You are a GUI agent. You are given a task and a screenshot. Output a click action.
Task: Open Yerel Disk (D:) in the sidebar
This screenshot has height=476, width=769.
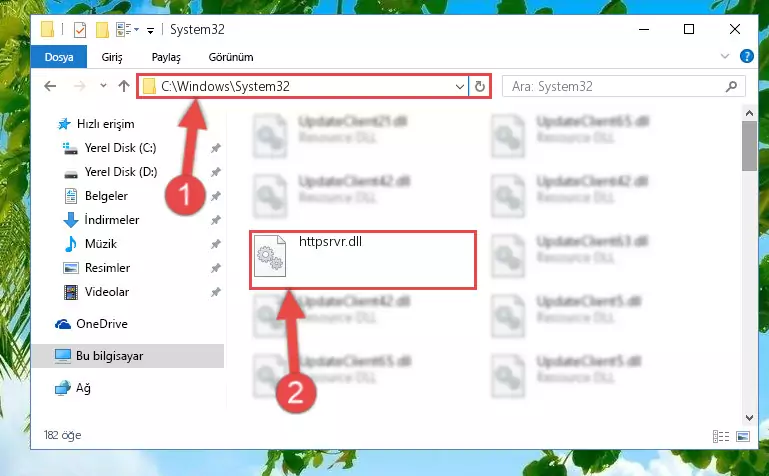click(x=121, y=172)
